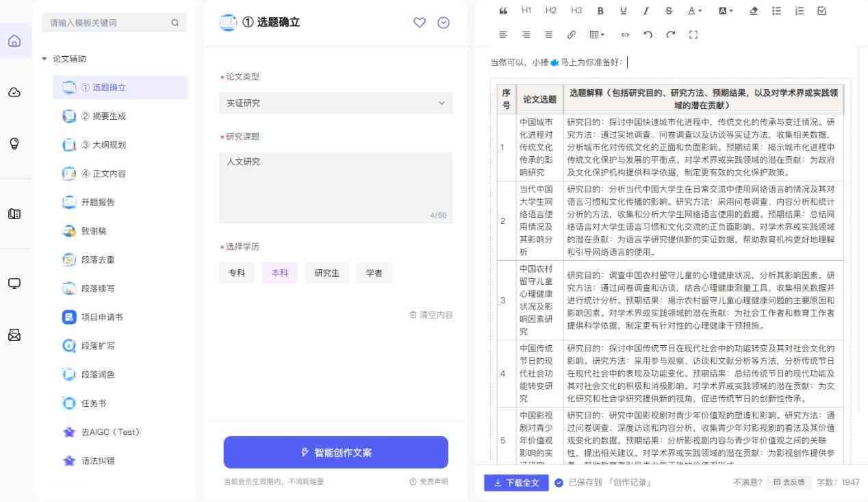Screen dimensions: 868x502
Task: Redo the last edit
Action: pyautogui.click(x=669, y=34)
